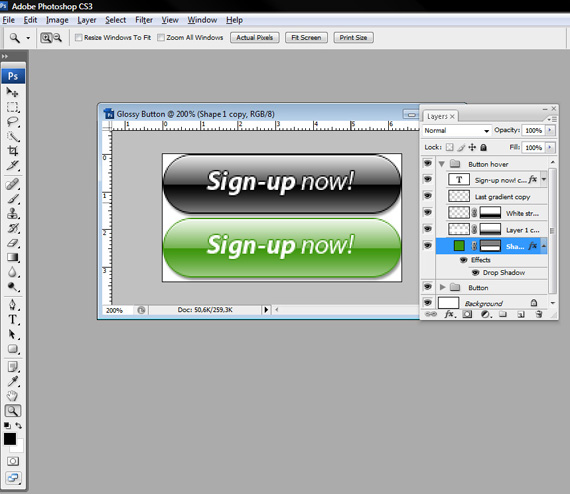Open Layers panel options menu

tap(552, 119)
